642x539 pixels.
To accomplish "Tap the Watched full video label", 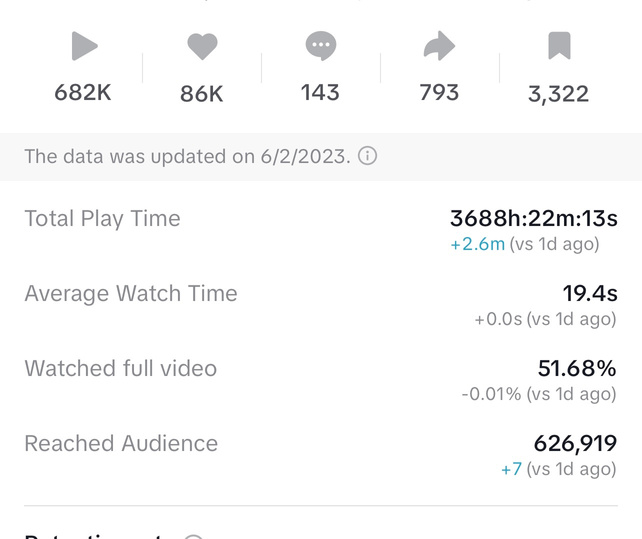I will 120,369.
